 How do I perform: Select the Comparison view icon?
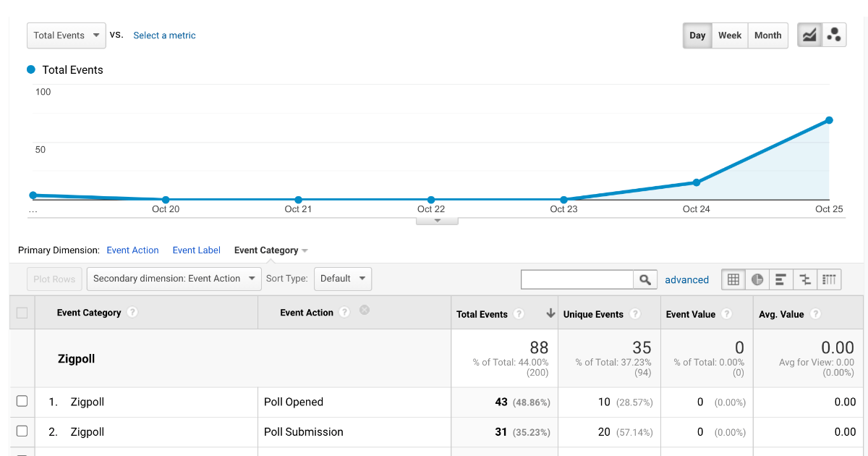point(804,279)
